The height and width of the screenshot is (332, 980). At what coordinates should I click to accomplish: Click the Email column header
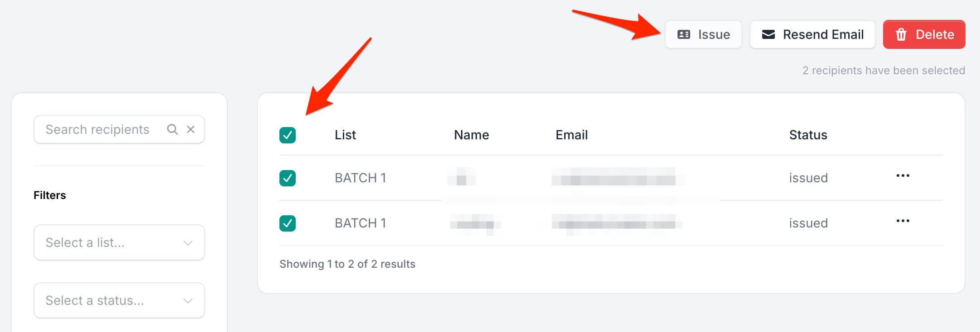(572, 134)
